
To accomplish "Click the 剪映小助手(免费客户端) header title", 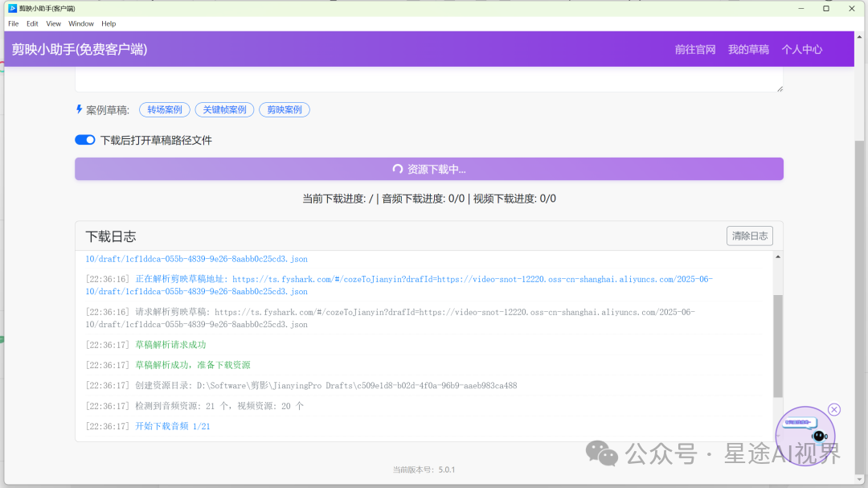I will point(80,49).
